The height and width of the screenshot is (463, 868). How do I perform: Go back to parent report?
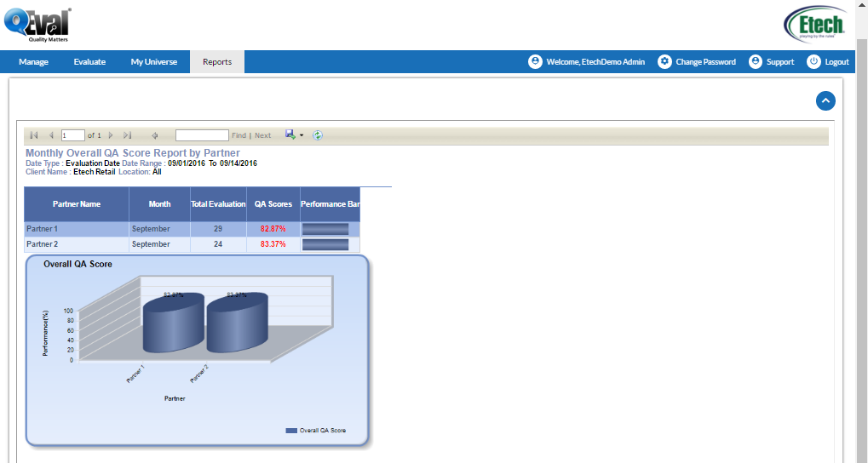155,135
